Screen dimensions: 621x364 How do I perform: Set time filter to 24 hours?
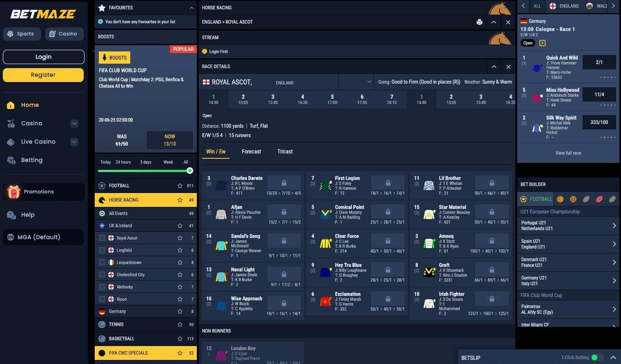coord(123,162)
